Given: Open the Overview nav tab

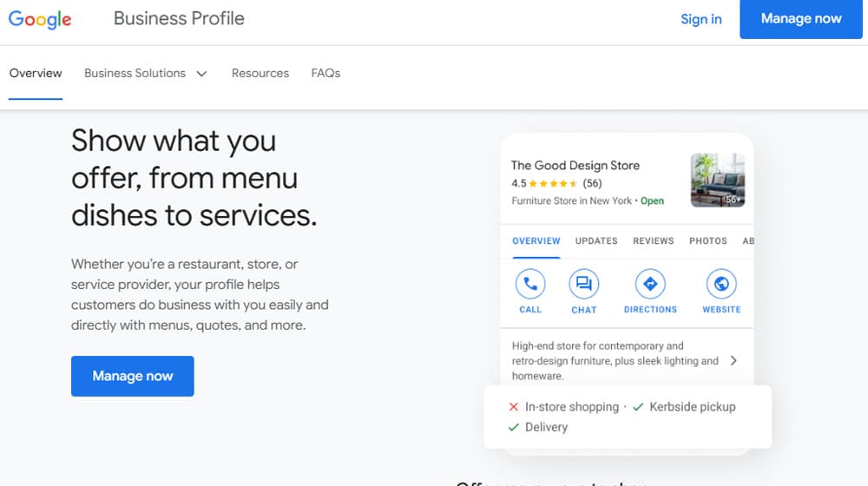Looking at the screenshot, I should (x=36, y=73).
